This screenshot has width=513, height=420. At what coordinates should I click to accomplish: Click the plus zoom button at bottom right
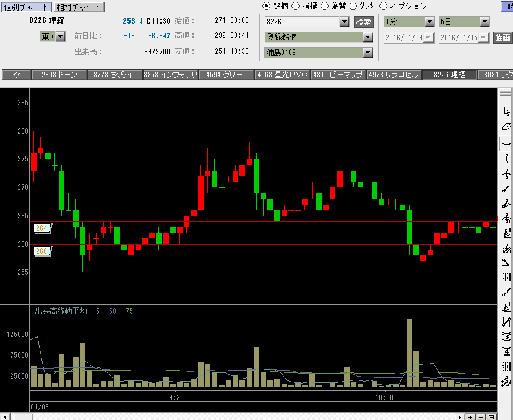click(470, 417)
